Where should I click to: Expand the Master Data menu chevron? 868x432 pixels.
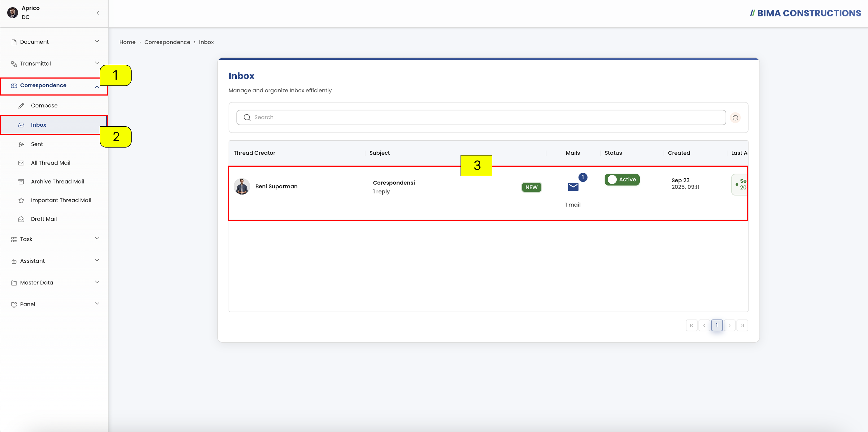[97, 282]
